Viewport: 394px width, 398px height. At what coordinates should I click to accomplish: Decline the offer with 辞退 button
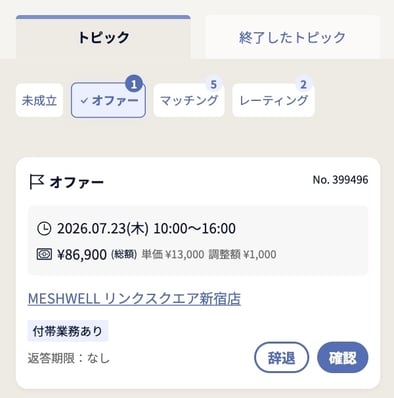[282, 358]
